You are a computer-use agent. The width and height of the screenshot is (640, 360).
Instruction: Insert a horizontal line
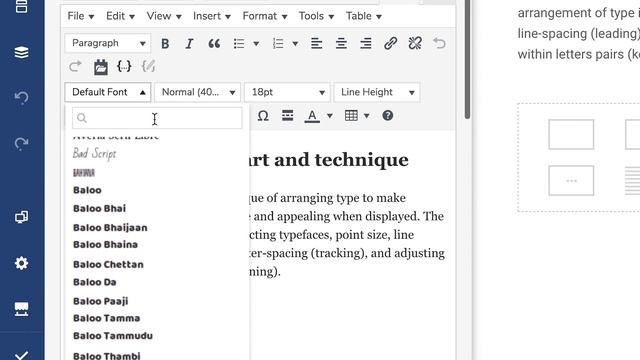(287, 116)
